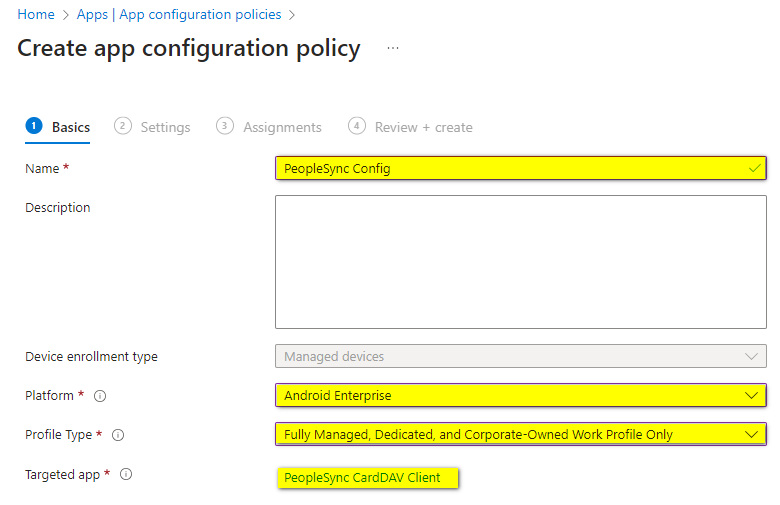
Task: Click the green validation checkmark in Name
Action: [754, 168]
